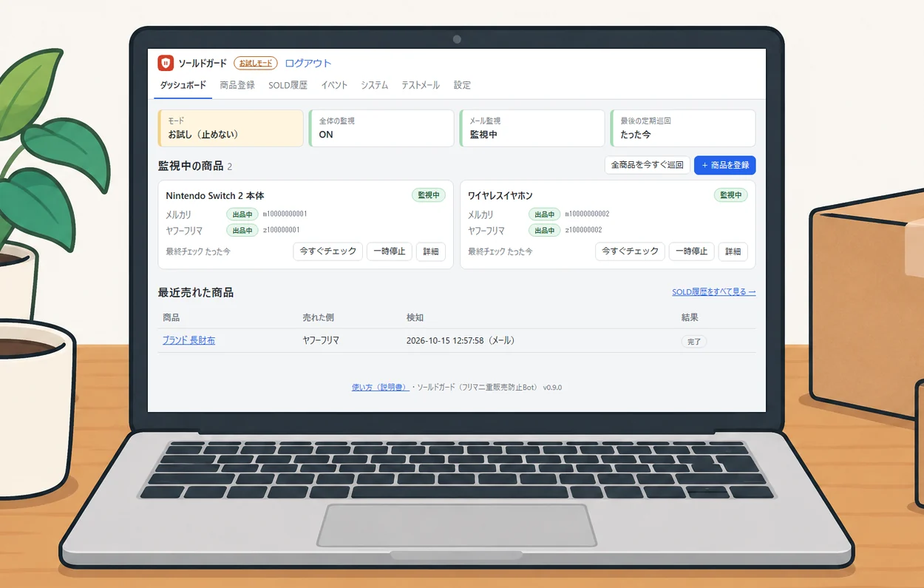Viewport: 924px width, 588px height.
Task: Click 監視中 badge on Nintendo Switch card
Action: click(429, 195)
